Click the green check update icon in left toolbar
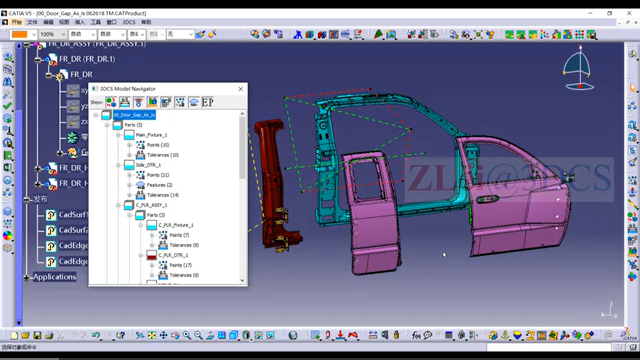 click(x=7, y=106)
